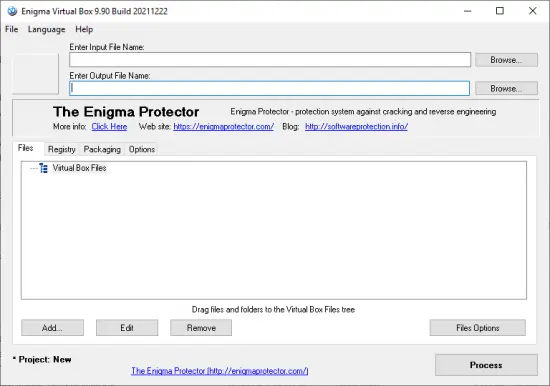Click Browse for the output file name
This screenshot has width=550, height=386.
pyautogui.click(x=506, y=88)
